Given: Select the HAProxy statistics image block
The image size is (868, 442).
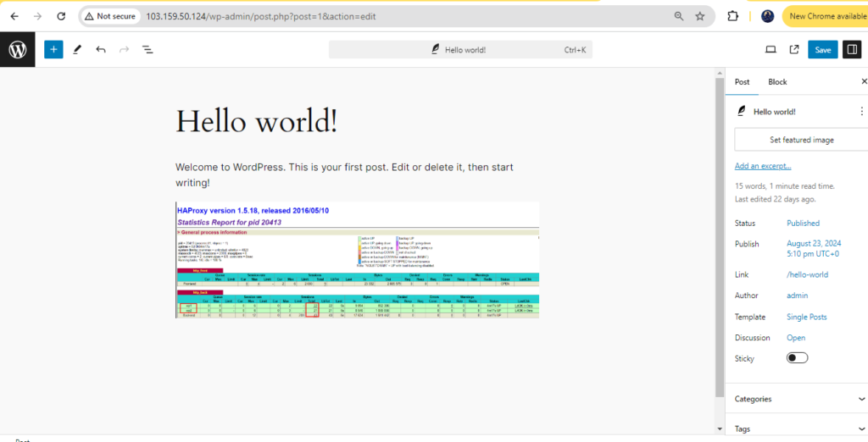Looking at the screenshot, I should click(357, 260).
